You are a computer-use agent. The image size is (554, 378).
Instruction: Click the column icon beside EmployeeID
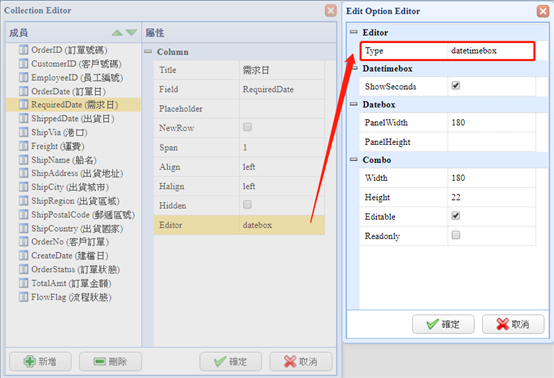23,77
